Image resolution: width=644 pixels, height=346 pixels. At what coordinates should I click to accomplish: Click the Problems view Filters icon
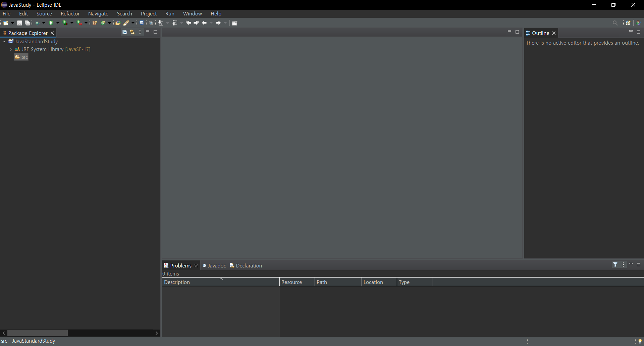pos(615,265)
